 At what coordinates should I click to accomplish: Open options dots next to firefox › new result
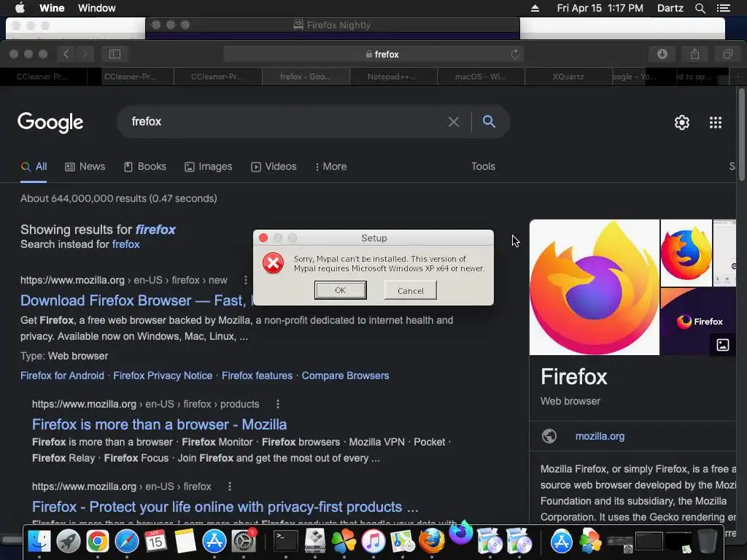click(246, 280)
